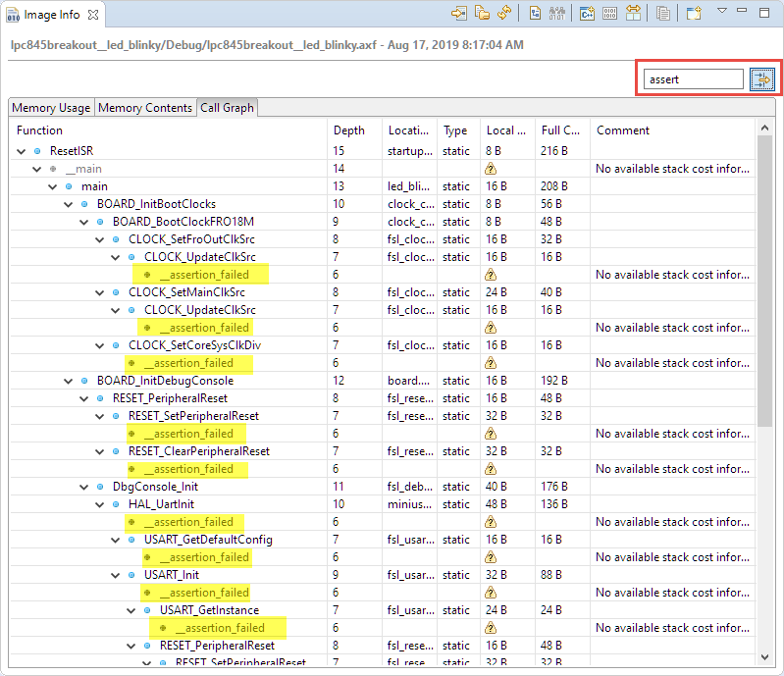The height and width of the screenshot is (676, 784).
Task: Switch to the Memory Contents tab
Action: (x=145, y=108)
